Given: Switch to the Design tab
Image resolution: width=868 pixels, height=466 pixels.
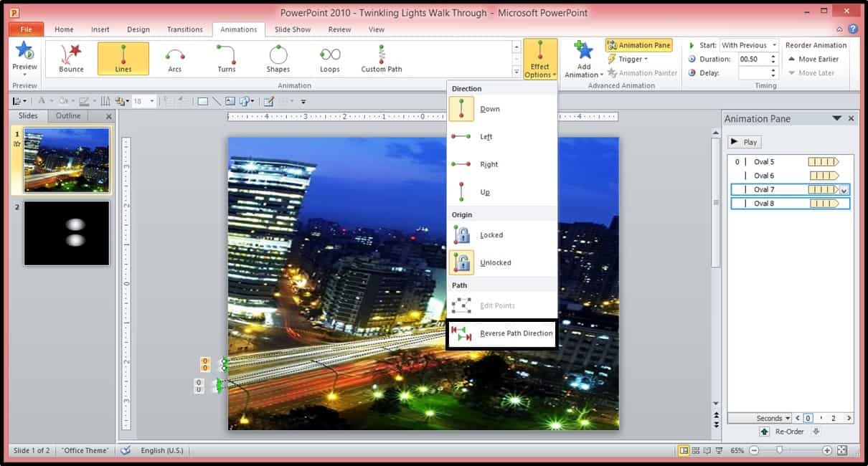Looking at the screenshot, I should click(138, 29).
